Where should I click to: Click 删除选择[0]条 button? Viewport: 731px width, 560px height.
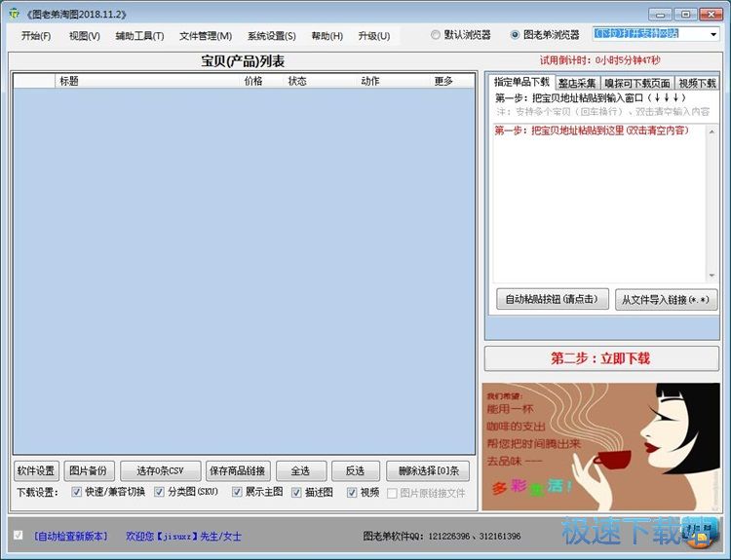(428, 470)
